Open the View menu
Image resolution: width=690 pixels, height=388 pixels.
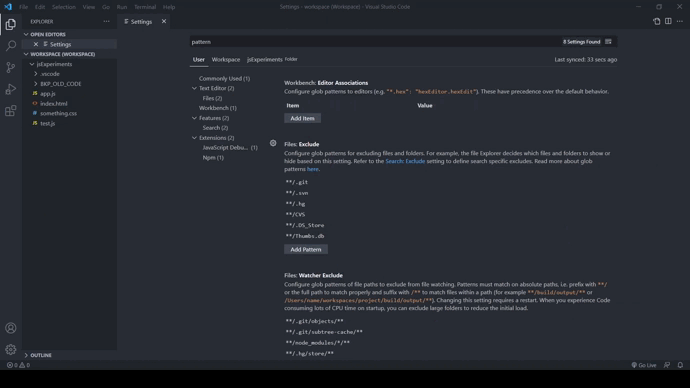tap(88, 7)
